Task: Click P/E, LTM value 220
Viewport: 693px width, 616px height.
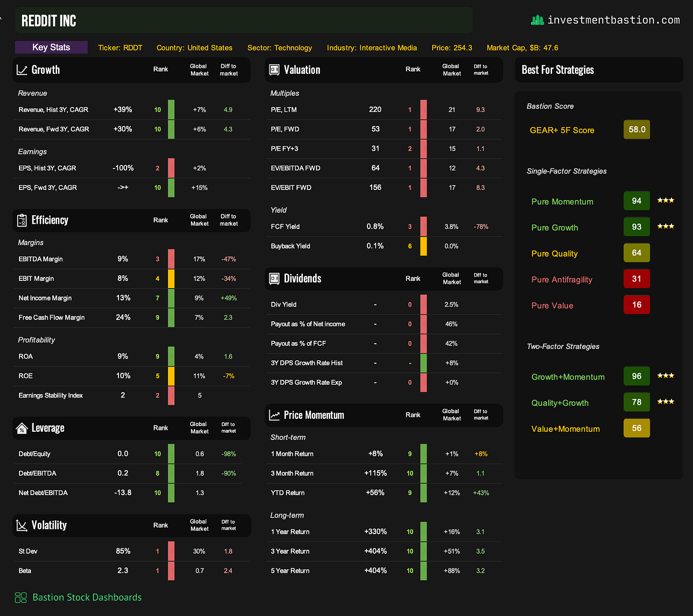Action: 375,109
